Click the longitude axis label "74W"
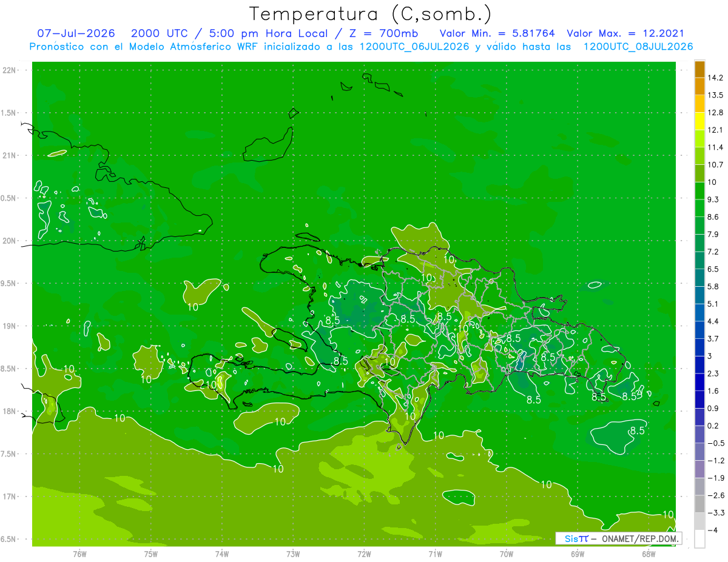This screenshot has height=562, width=728. [x=222, y=554]
